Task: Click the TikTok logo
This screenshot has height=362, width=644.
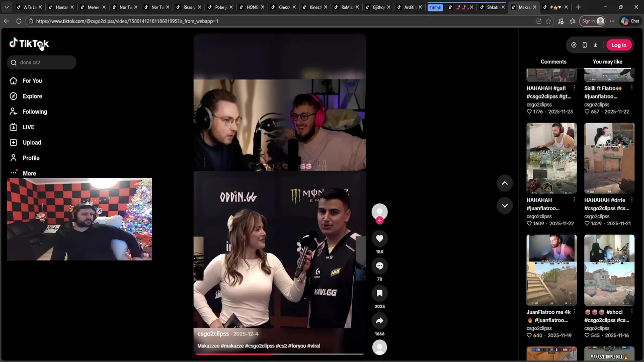Action: (x=29, y=44)
